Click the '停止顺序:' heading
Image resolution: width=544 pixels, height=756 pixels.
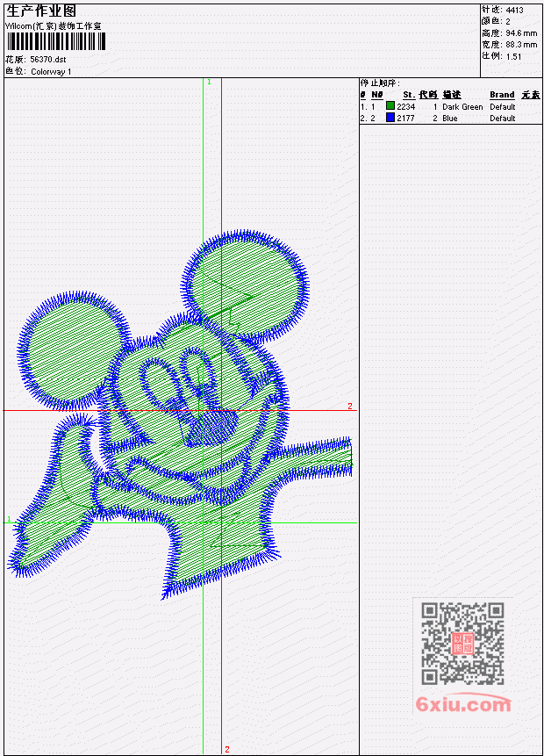[380, 83]
